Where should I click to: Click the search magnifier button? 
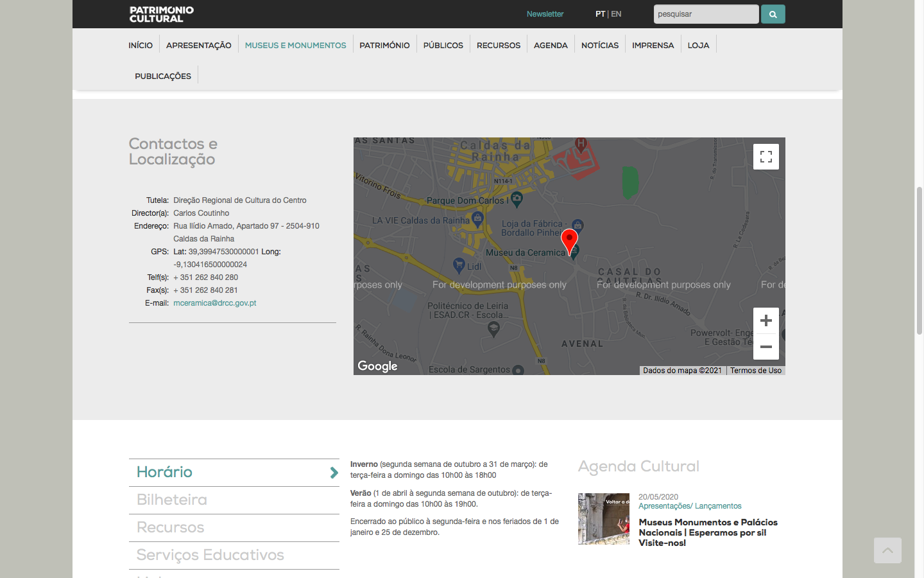(773, 14)
